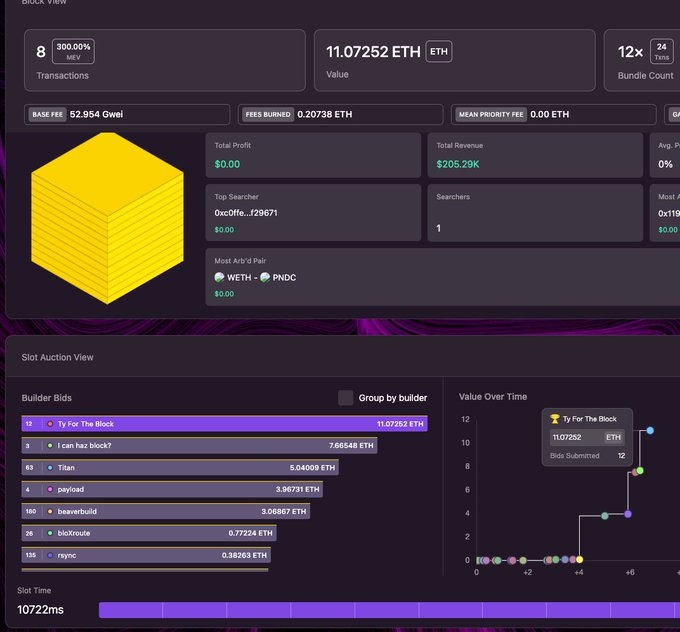Click the green dot icon beside bloXroute
This screenshot has width=680, height=632.
point(50,533)
